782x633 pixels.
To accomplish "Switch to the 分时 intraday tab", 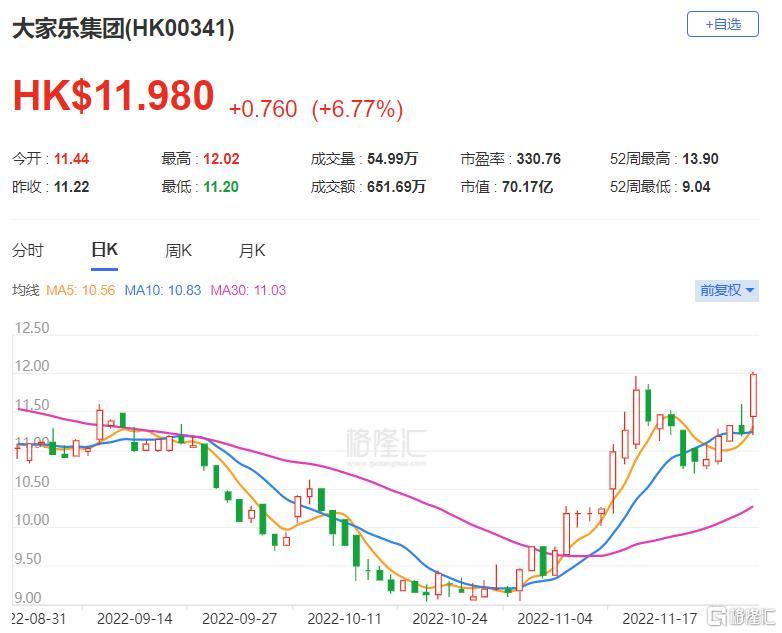I will [x=28, y=250].
